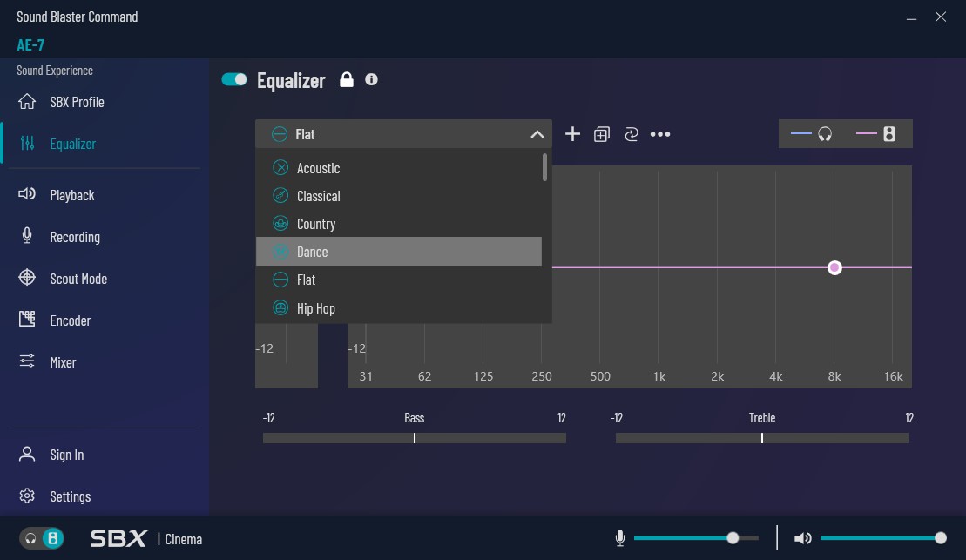
Task: Open Settings
Action: 71,496
